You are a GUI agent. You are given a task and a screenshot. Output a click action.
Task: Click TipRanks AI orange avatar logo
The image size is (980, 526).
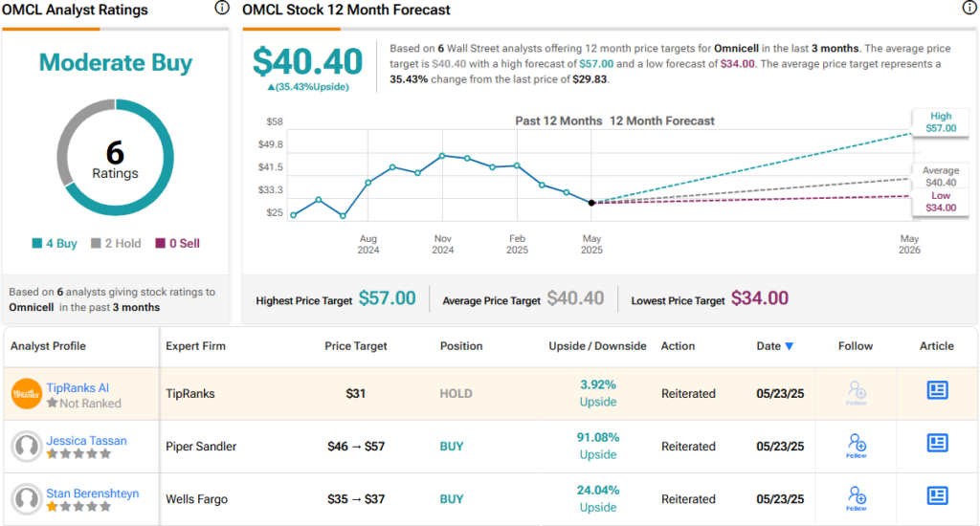point(27,394)
